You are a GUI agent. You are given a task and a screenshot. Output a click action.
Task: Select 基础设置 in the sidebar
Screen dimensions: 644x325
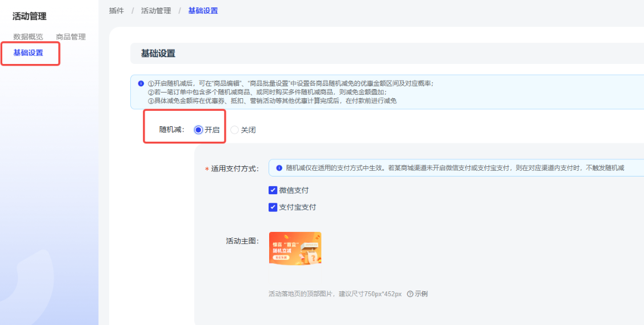coord(28,53)
